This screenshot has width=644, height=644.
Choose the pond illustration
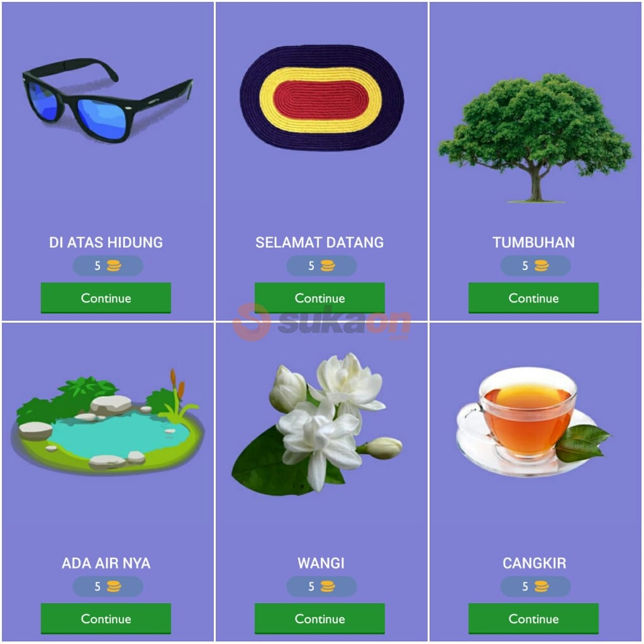pos(108,421)
